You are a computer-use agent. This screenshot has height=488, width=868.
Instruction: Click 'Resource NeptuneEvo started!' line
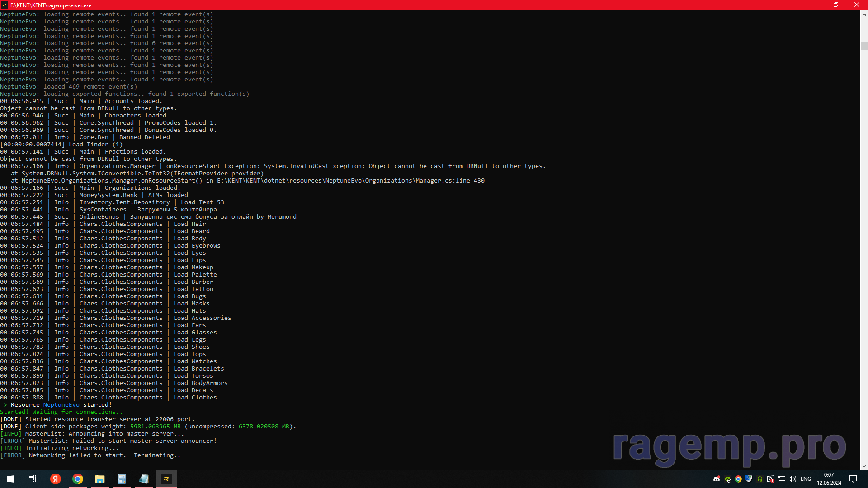click(x=56, y=405)
